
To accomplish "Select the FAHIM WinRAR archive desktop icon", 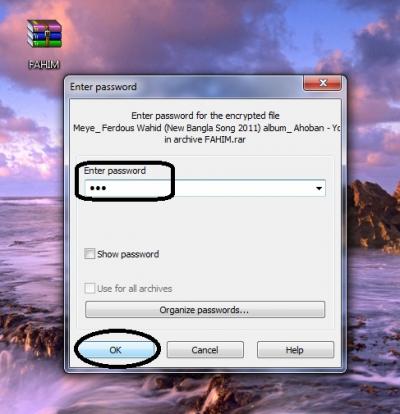I will click(x=44, y=34).
